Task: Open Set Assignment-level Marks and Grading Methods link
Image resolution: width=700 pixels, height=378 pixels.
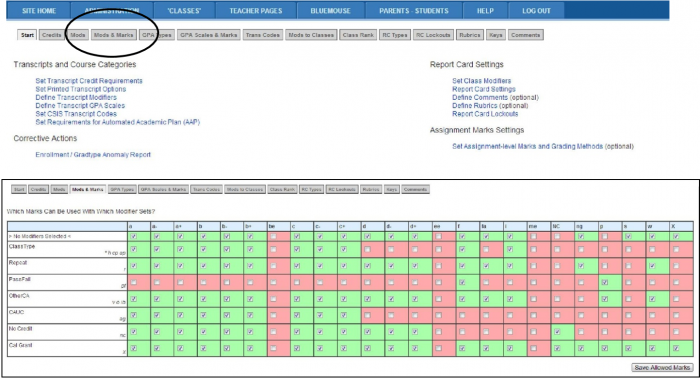Action: 528,146
